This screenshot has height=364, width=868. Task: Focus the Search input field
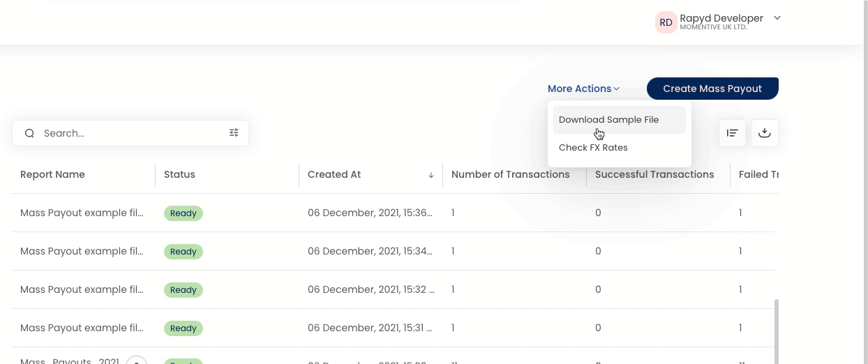tap(130, 133)
